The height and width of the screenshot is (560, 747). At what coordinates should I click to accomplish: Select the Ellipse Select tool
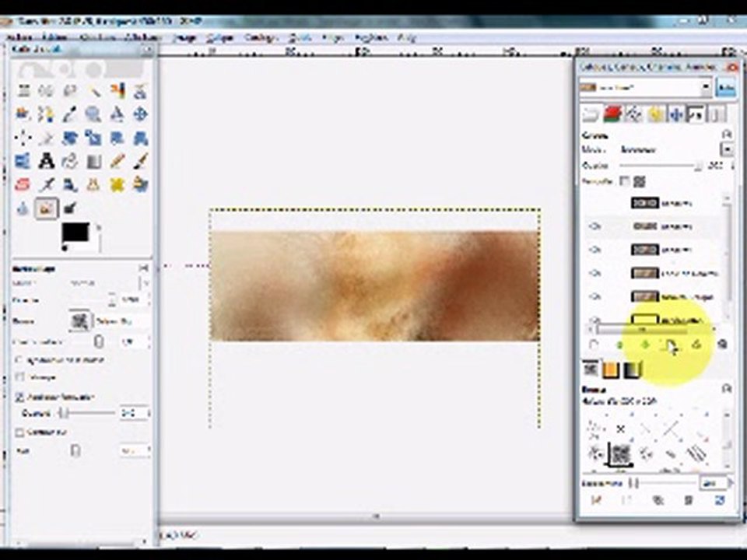click(x=46, y=90)
